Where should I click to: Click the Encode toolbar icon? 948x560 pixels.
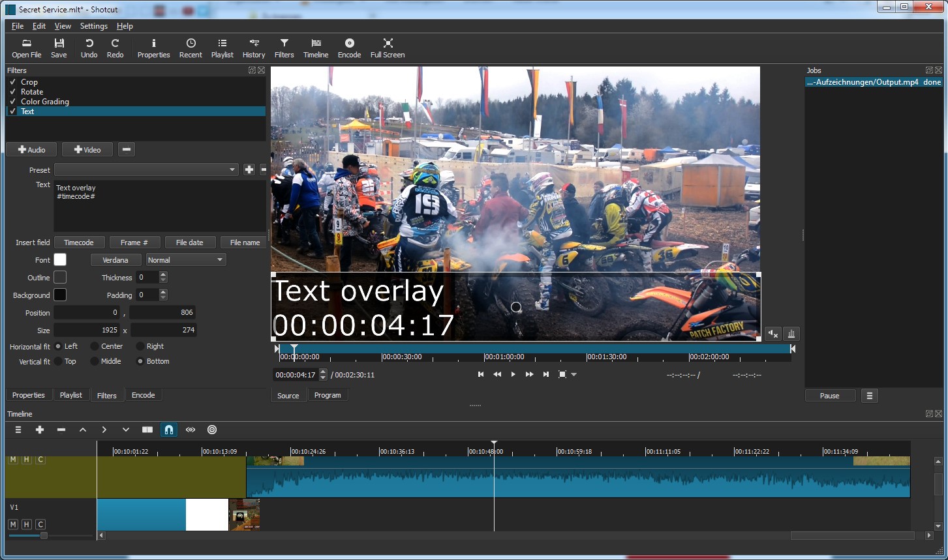click(349, 48)
